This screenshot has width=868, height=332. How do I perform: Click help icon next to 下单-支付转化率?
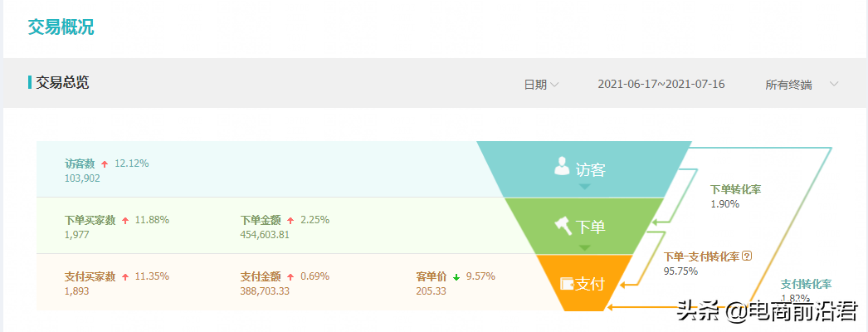tap(747, 256)
